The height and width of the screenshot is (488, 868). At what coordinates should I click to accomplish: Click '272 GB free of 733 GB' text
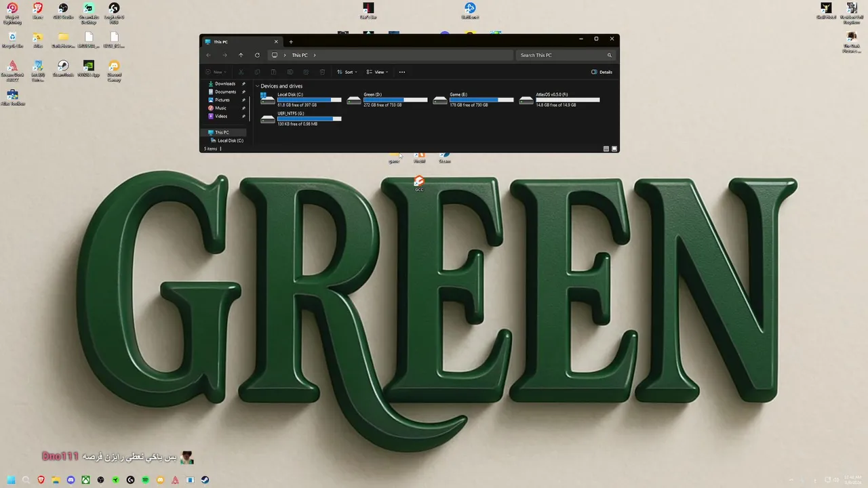(x=382, y=105)
